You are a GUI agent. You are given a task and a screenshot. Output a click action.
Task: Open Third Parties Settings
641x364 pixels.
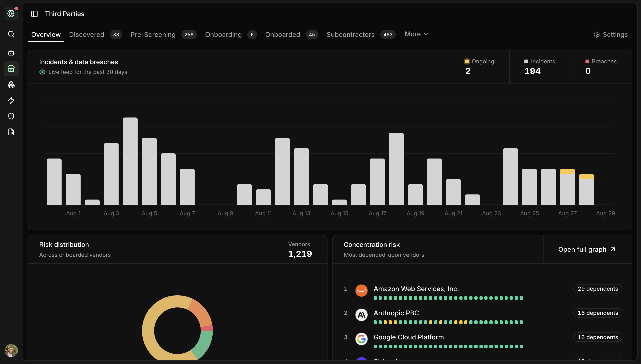[x=611, y=35]
